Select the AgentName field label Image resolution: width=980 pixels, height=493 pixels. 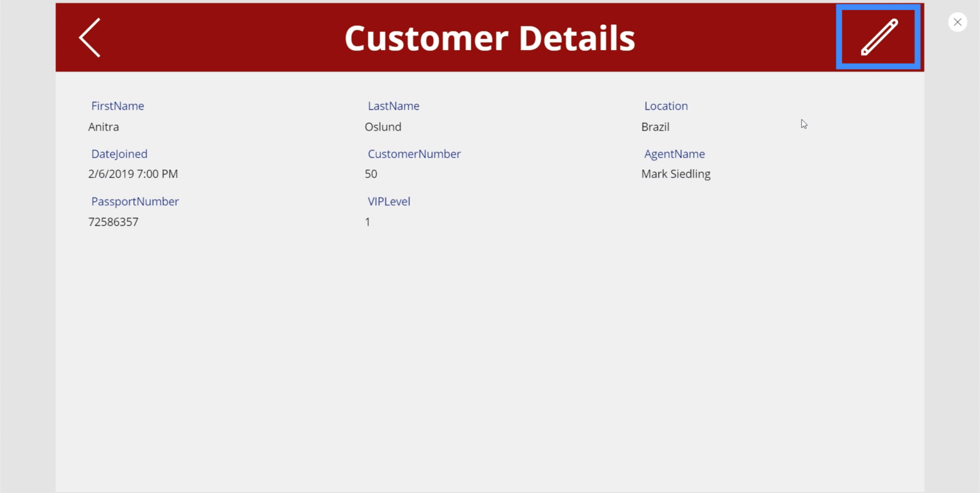tap(674, 154)
